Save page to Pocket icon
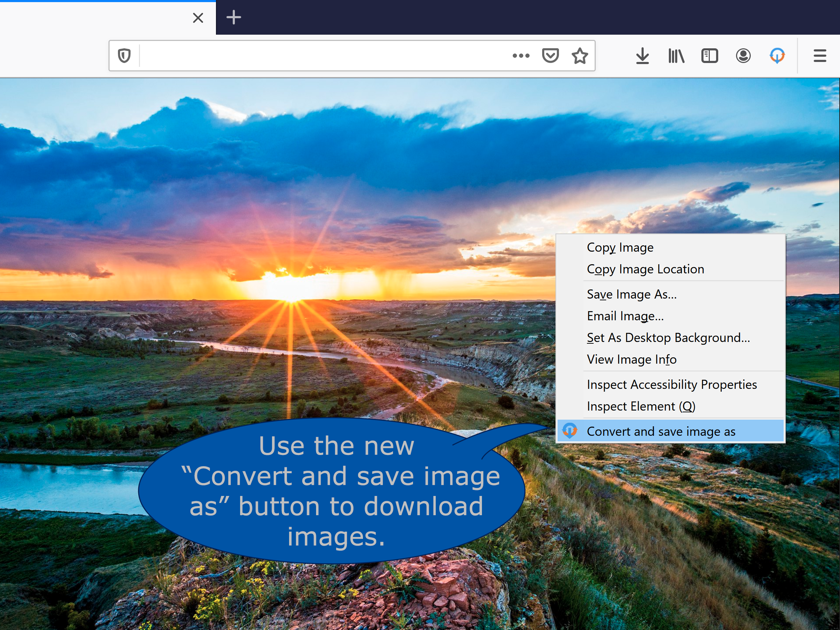The image size is (840, 630). [550, 56]
